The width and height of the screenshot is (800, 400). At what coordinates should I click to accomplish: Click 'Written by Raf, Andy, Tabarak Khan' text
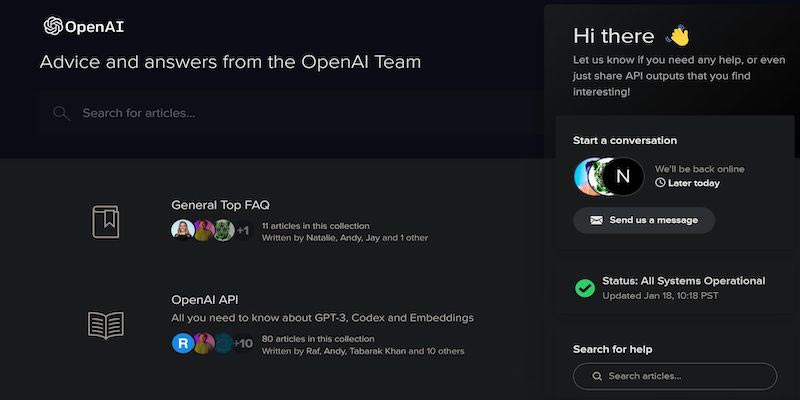334,351
